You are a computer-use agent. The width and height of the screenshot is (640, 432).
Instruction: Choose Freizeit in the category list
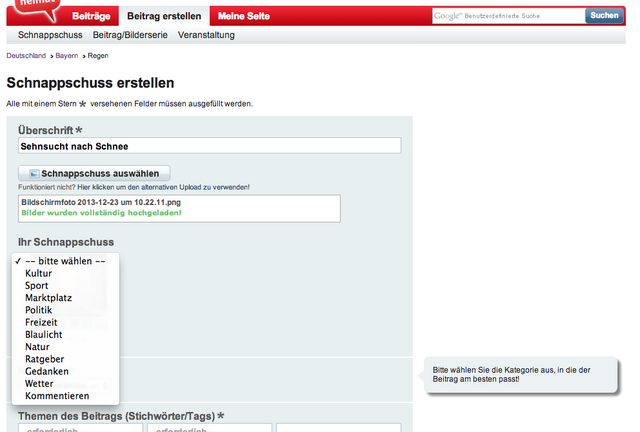pos(65,322)
